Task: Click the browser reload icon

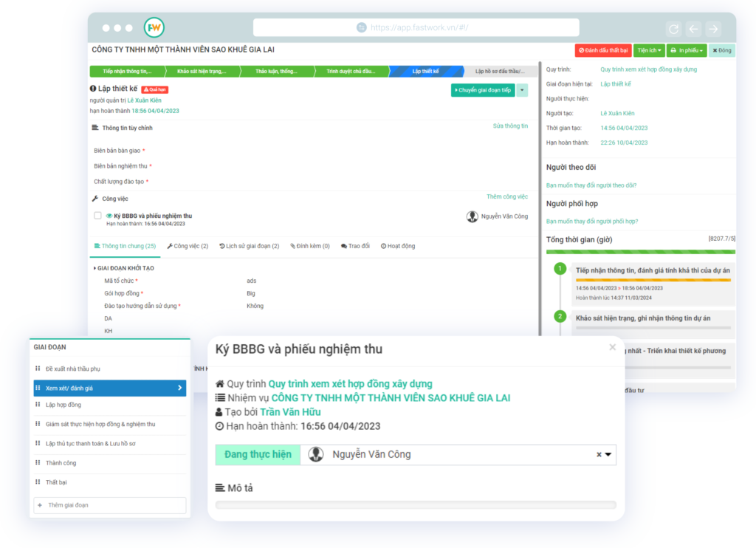Action: coord(673,29)
